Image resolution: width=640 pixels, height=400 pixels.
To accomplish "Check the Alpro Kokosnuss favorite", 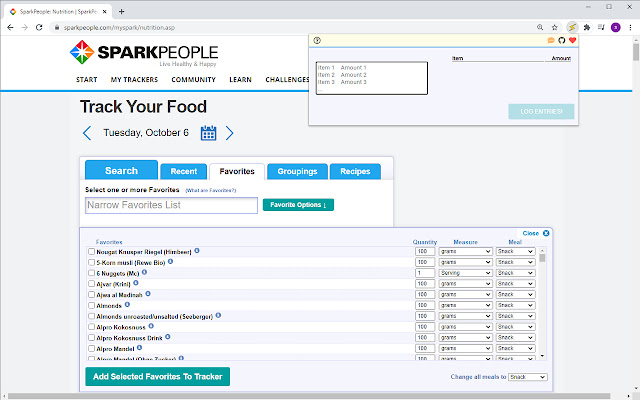I will coord(91,327).
